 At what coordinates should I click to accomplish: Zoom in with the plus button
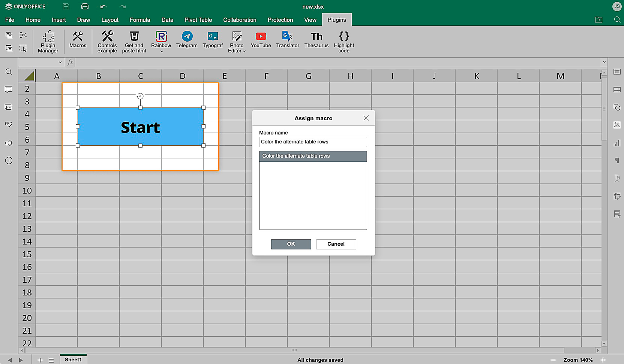click(603, 360)
